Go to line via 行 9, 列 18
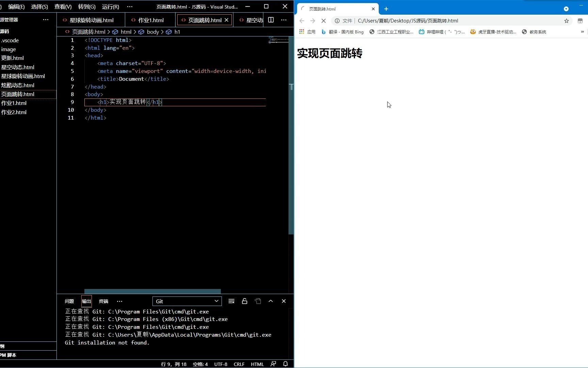Image resolution: width=588 pixels, height=368 pixels. click(x=174, y=364)
